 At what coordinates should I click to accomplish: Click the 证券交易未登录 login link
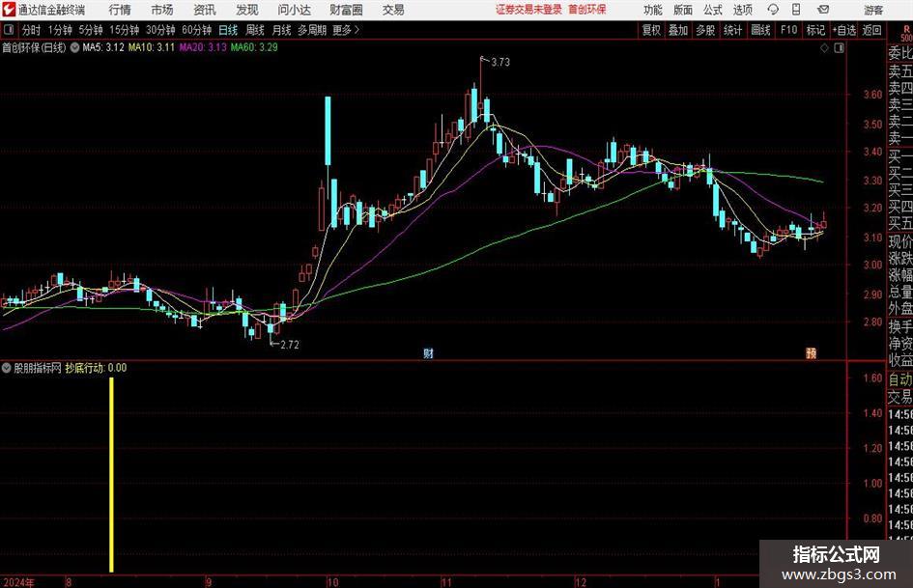tap(528, 10)
